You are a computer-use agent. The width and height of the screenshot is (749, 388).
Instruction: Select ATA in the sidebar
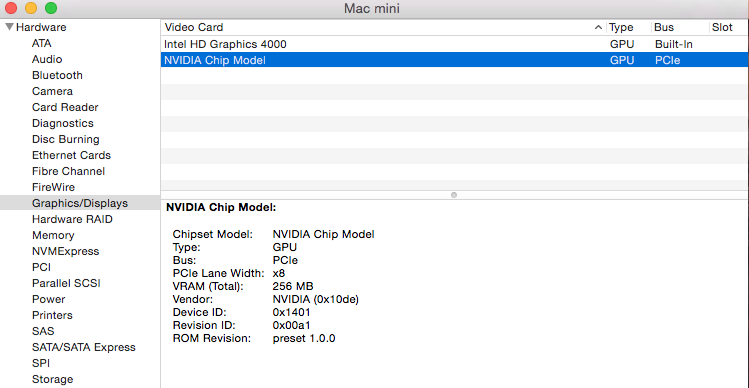(42, 43)
